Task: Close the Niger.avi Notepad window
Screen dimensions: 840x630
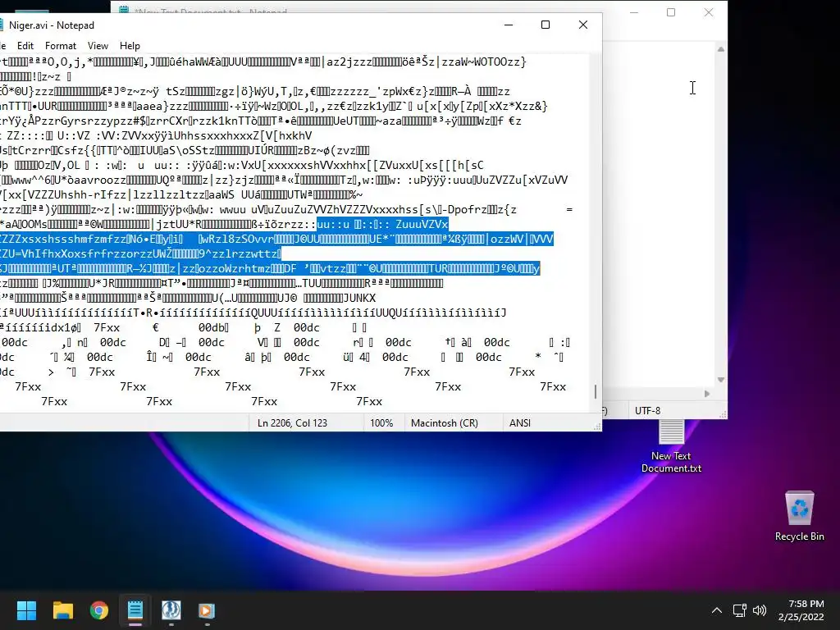Action: tap(583, 25)
